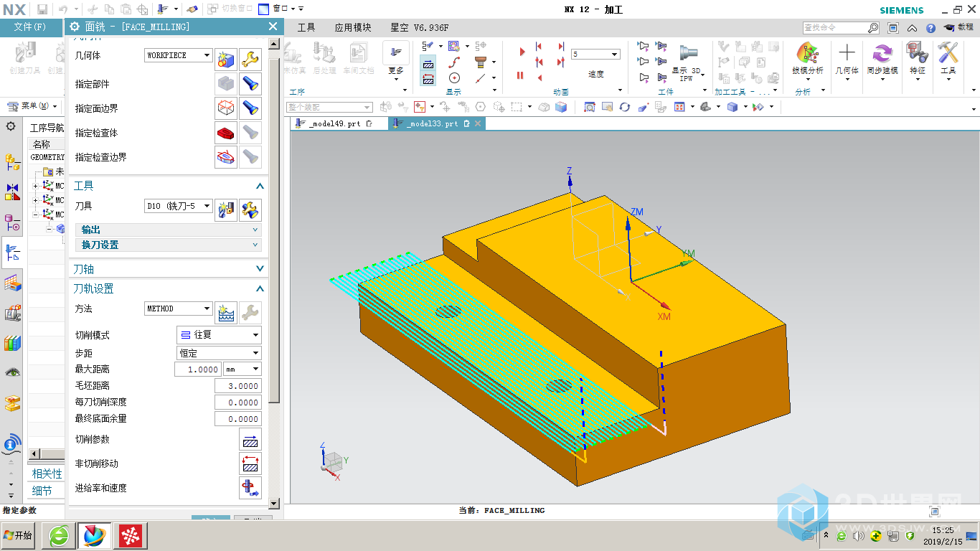Open the Machine Tool Navigator sidebar icon
The height and width of the screenshot is (551, 980).
pos(12,313)
